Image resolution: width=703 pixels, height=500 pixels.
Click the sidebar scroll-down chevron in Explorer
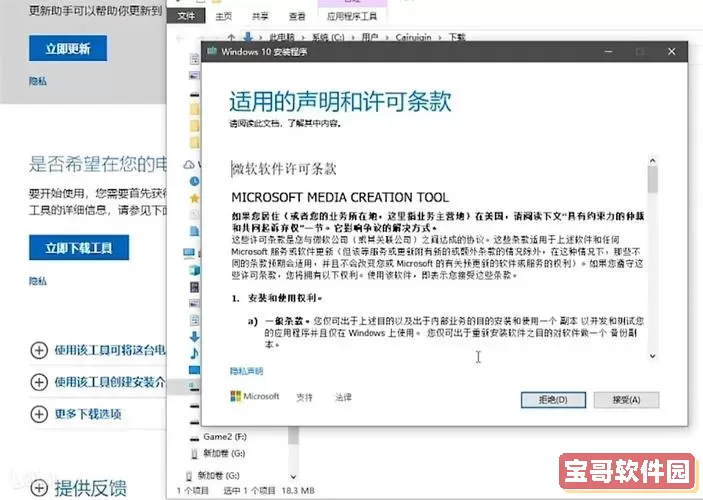pos(294,476)
